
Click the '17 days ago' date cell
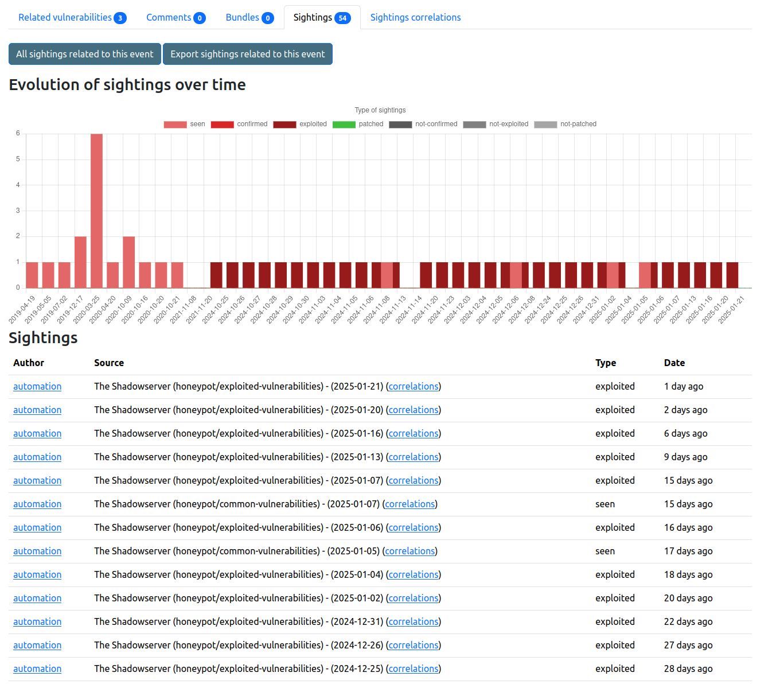[688, 551]
